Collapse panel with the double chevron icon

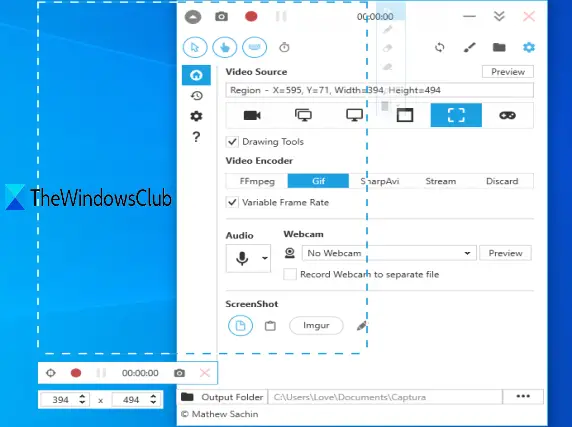499,16
